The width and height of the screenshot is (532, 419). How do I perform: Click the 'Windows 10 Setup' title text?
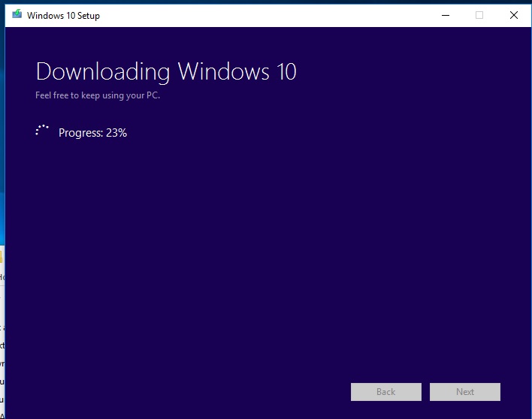point(63,16)
